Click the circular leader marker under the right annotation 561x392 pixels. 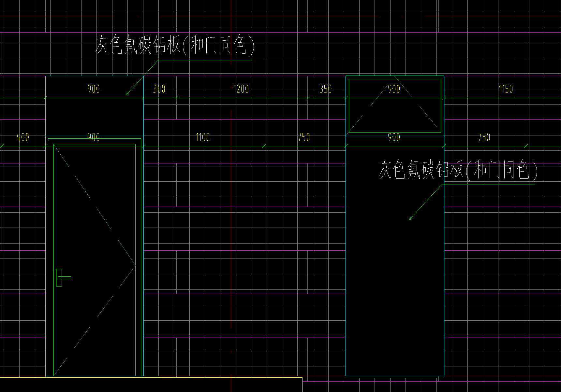pyautogui.click(x=410, y=218)
